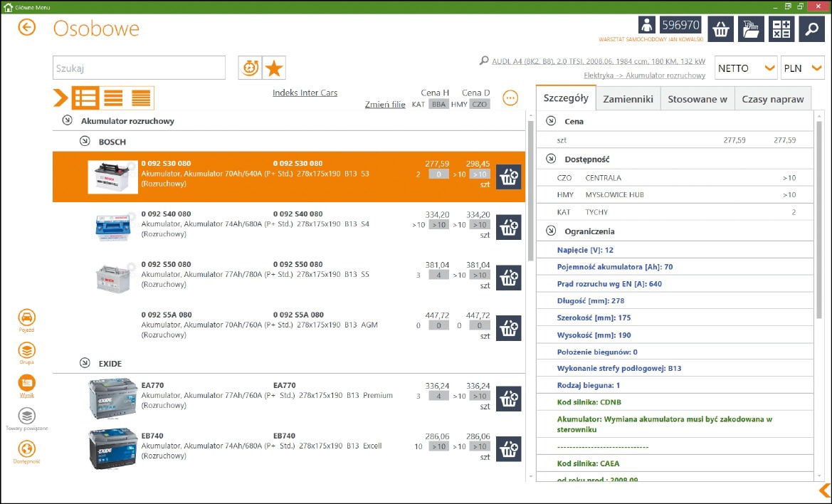This screenshot has height=504, width=832.
Task: Switch to the Zamienniki tab
Action: tap(628, 99)
